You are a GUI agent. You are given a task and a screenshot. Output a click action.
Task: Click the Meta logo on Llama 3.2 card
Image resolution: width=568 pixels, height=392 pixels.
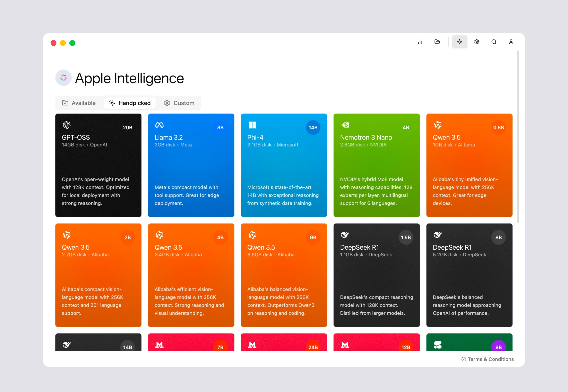(x=159, y=125)
